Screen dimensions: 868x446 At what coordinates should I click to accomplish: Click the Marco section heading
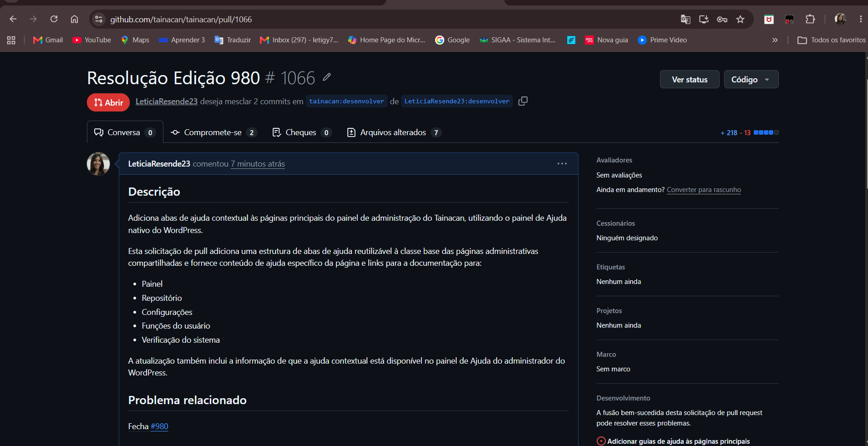coord(606,355)
